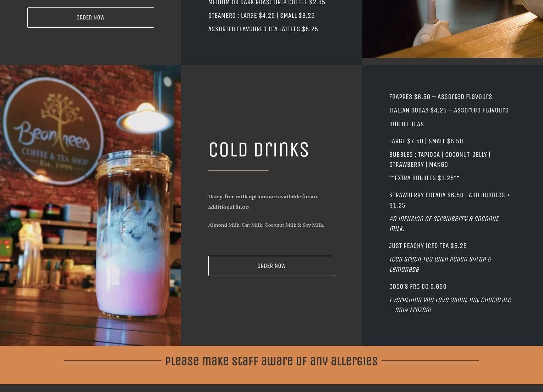Viewport: 543px width, 392px height.
Task: Click the Almond Milk, Oat Milk list text
Action: (x=266, y=225)
